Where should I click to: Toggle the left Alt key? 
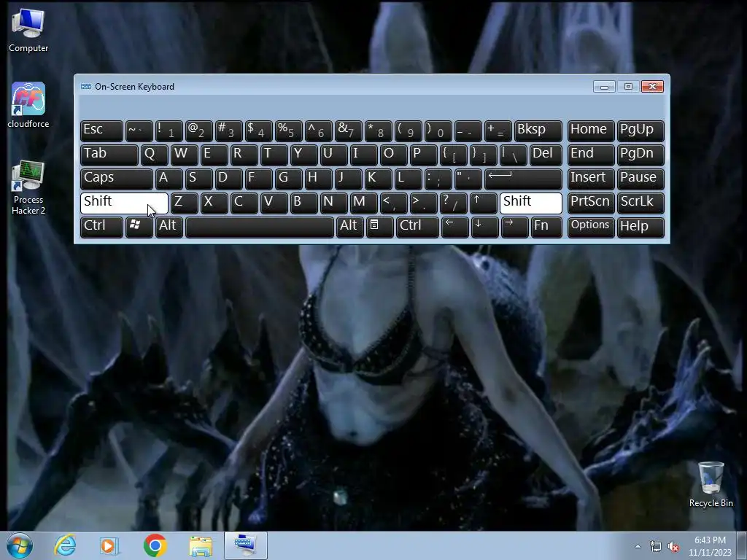coord(169,227)
